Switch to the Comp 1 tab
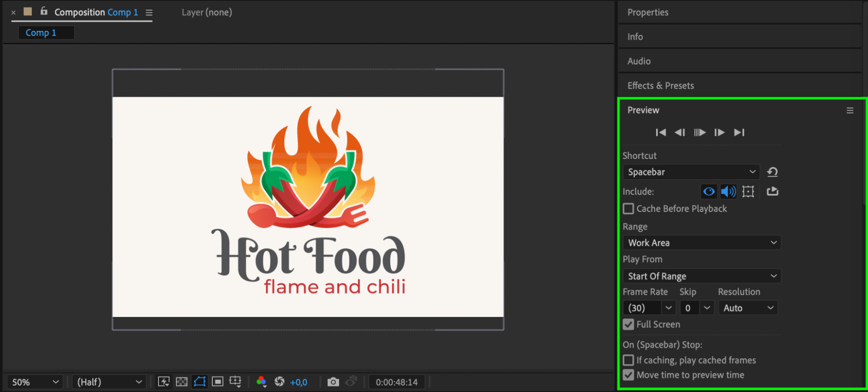Image resolution: width=868 pixels, height=392 pixels. (41, 33)
